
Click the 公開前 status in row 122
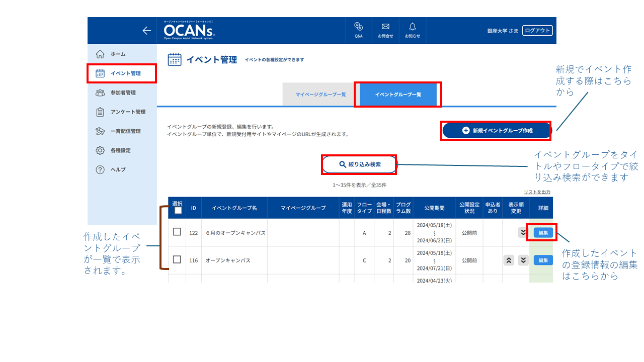coord(469,233)
